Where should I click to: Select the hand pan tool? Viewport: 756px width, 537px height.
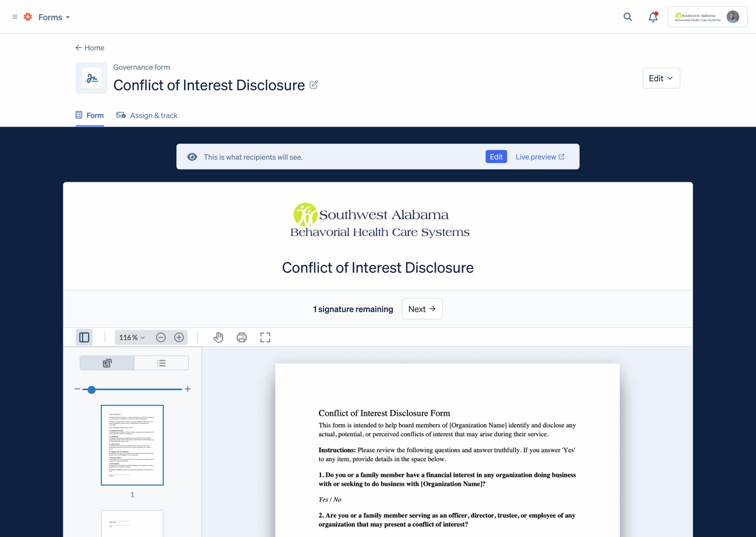pyautogui.click(x=218, y=337)
